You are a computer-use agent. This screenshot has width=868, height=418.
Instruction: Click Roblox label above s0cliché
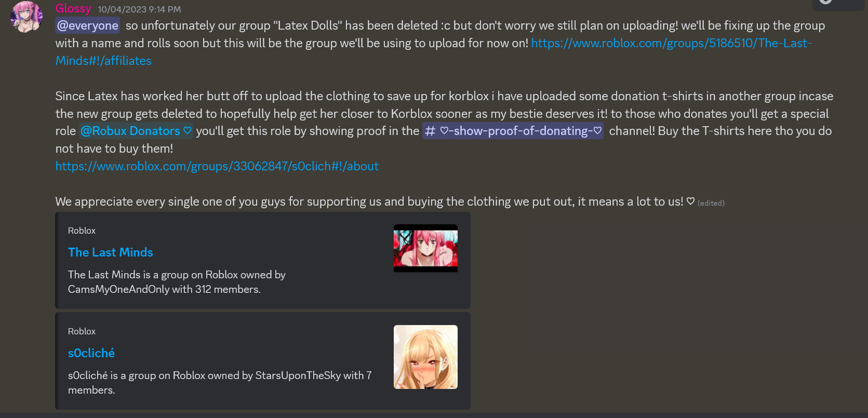pyautogui.click(x=82, y=331)
